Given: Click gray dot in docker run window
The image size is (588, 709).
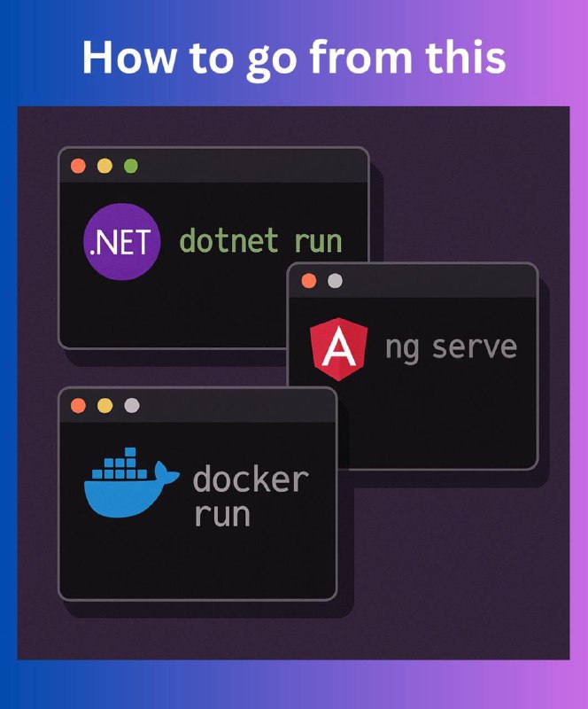Looking at the screenshot, I should tap(132, 405).
